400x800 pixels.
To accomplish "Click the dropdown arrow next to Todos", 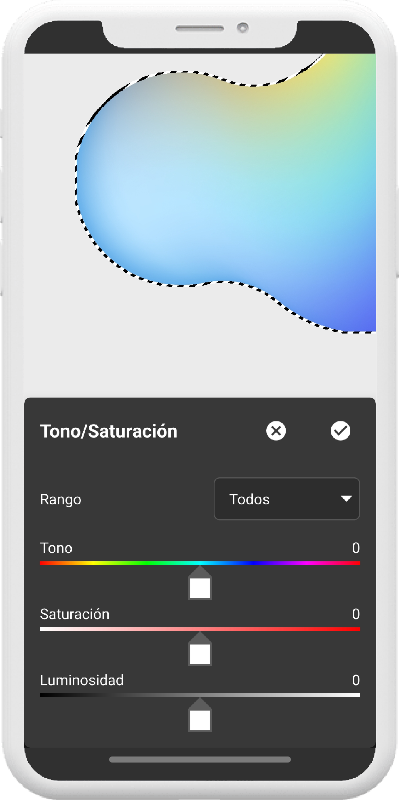I will pos(346,499).
